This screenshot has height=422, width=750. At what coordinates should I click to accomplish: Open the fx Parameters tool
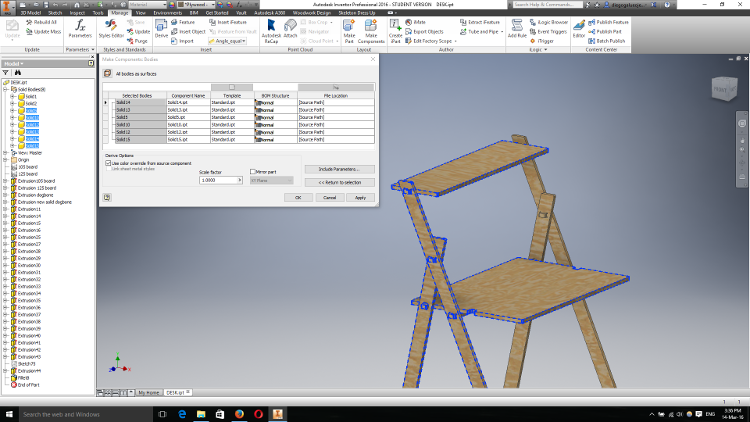point(80,29)
